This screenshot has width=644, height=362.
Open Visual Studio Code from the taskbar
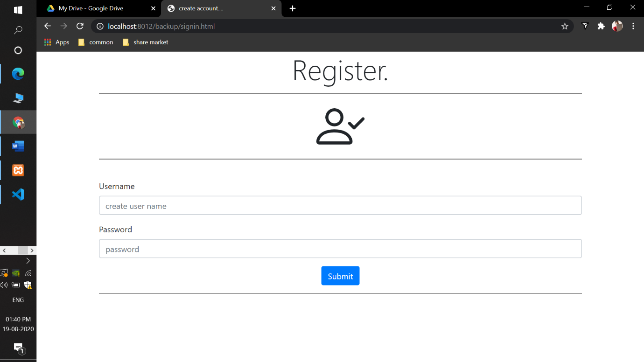coord(18,194)
